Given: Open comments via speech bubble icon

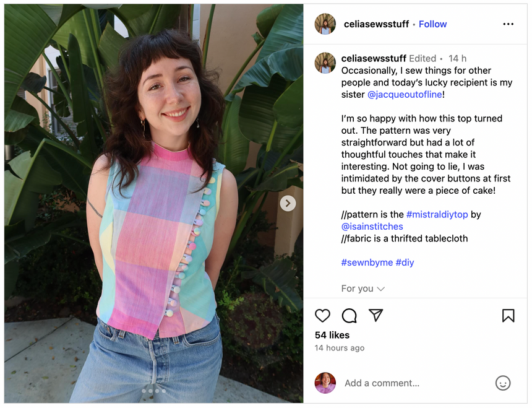Looking at the screenshot, I should 349,316.
